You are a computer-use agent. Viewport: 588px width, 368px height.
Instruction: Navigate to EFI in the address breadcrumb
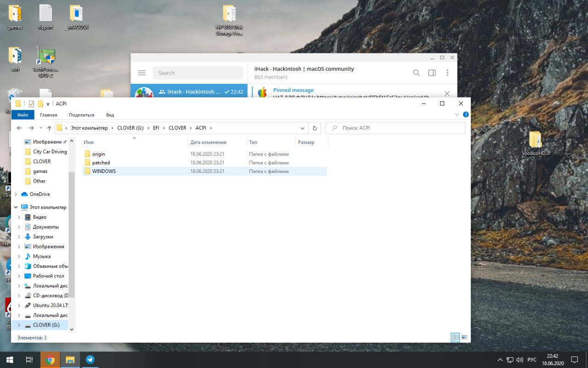pyautogui.click(x=157, y=128)
